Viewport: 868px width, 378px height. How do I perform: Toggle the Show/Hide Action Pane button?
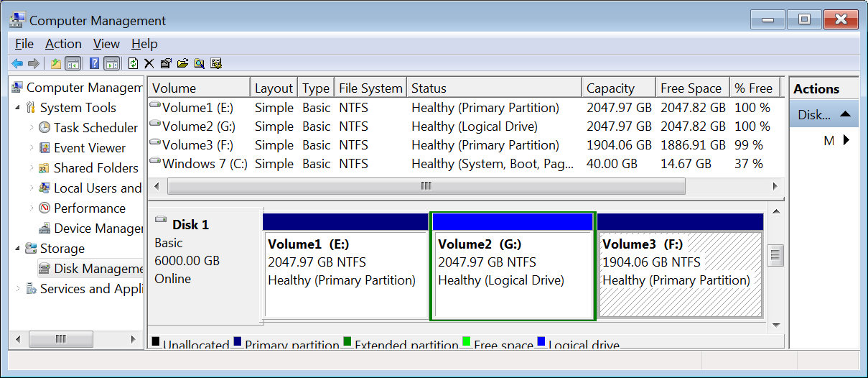[111, 63]
